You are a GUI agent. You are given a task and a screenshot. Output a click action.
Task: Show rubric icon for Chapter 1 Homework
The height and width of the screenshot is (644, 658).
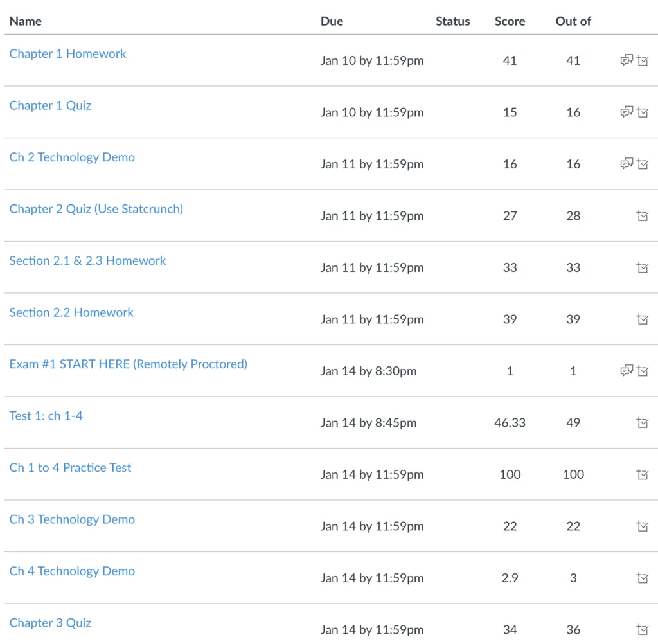[643, 60]
